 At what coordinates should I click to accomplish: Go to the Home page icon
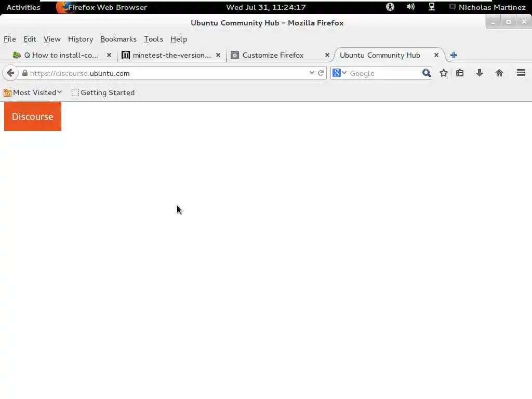[499, 73]
